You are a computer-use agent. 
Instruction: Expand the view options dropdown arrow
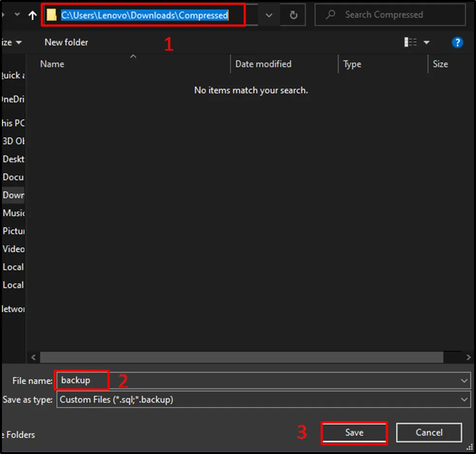point(427,43)
